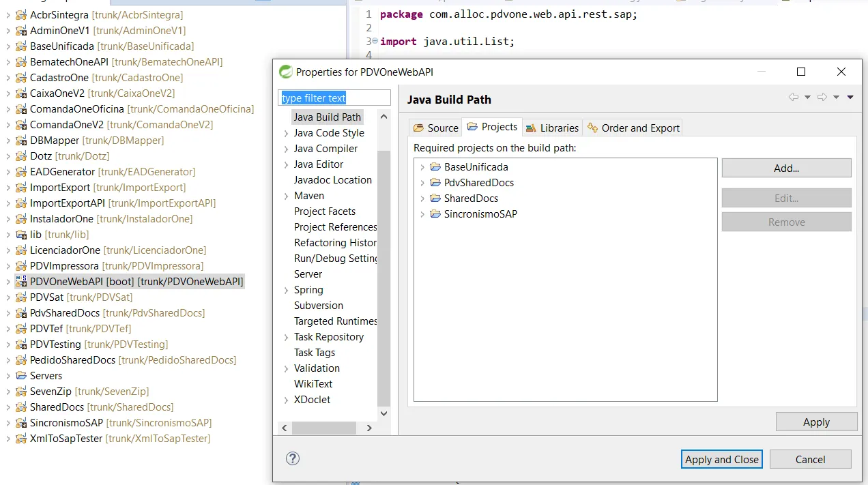Open the Order and Export tab

(633, 128)
